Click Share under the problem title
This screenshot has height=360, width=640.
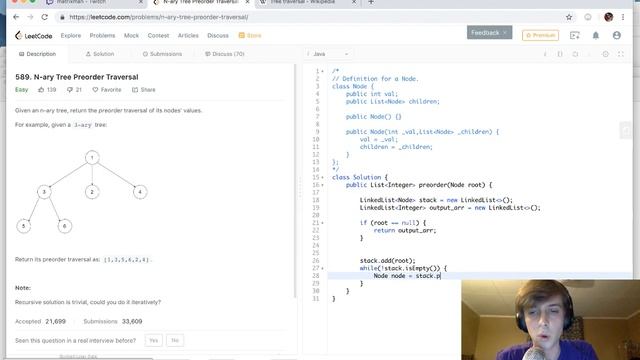[144, 90]
